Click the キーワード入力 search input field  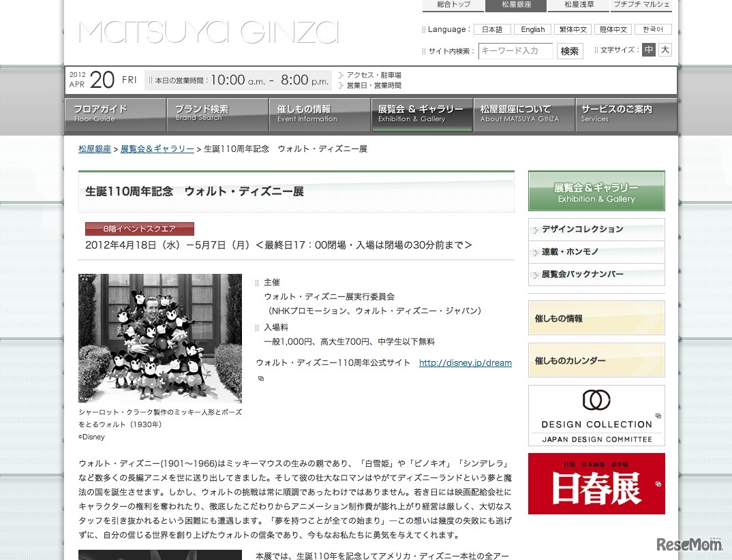tap(516, 50)
